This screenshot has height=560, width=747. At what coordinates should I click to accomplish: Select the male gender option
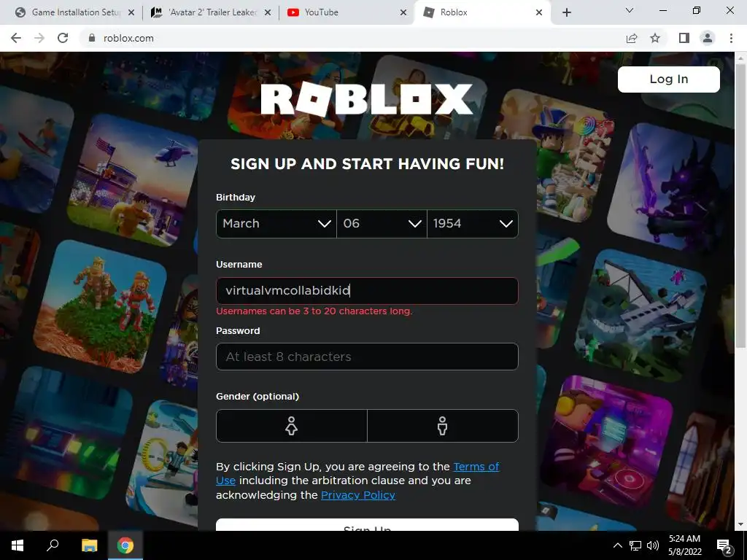tap(443, 426)
